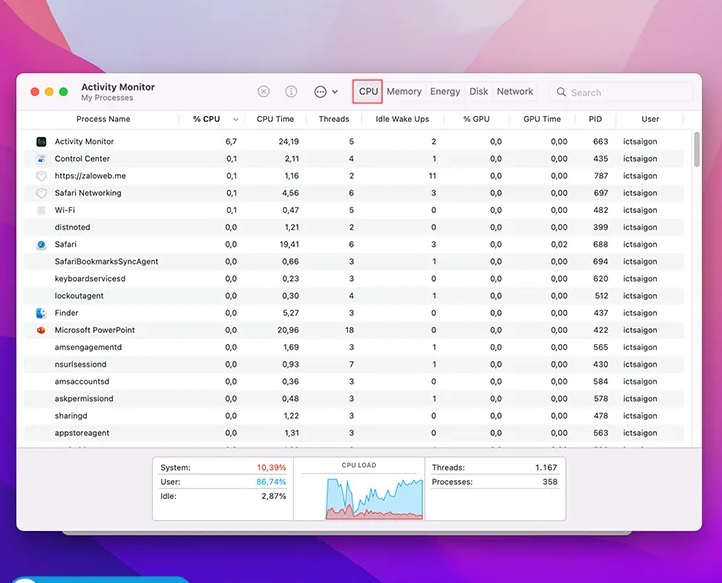Screen dimensions: 722x583
Task: Click the Control Center row icon
Action: [x=41, y=159]
